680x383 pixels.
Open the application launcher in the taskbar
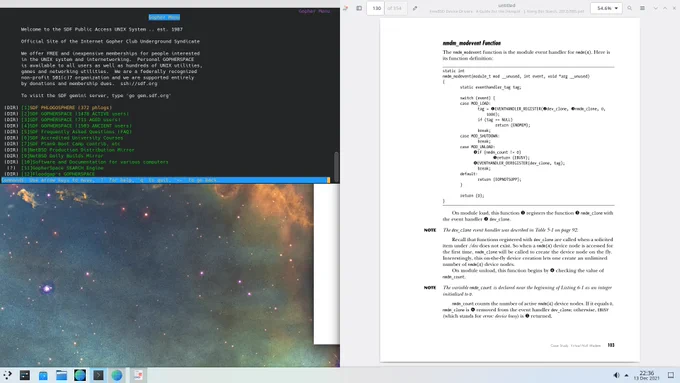pyautogui.click(x=7, y=375)
